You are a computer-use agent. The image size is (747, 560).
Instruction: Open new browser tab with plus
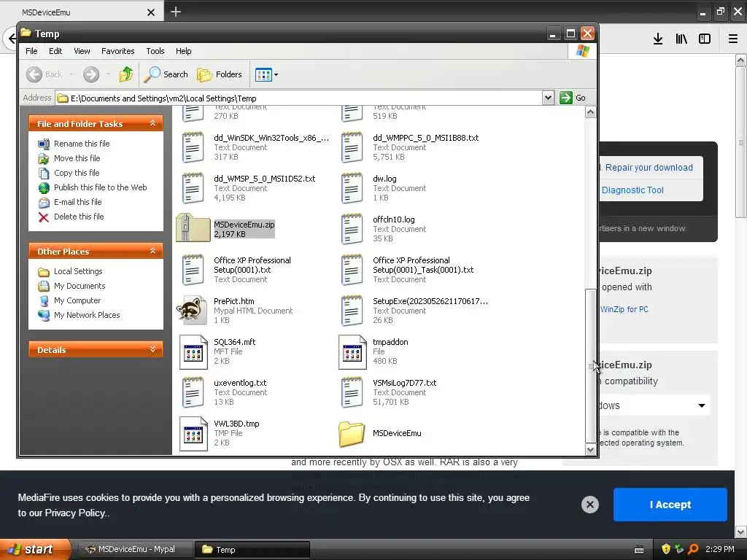(175, 12)
